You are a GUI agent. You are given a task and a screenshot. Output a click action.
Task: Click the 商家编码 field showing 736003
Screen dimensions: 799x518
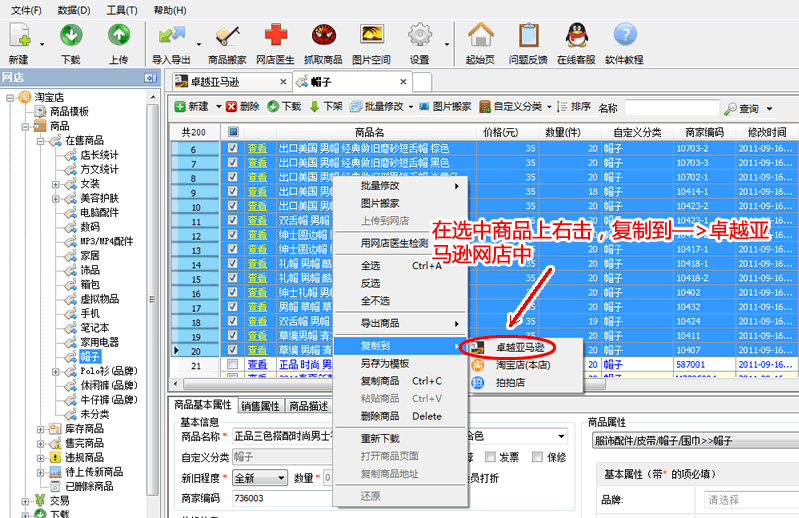(283, 498)
